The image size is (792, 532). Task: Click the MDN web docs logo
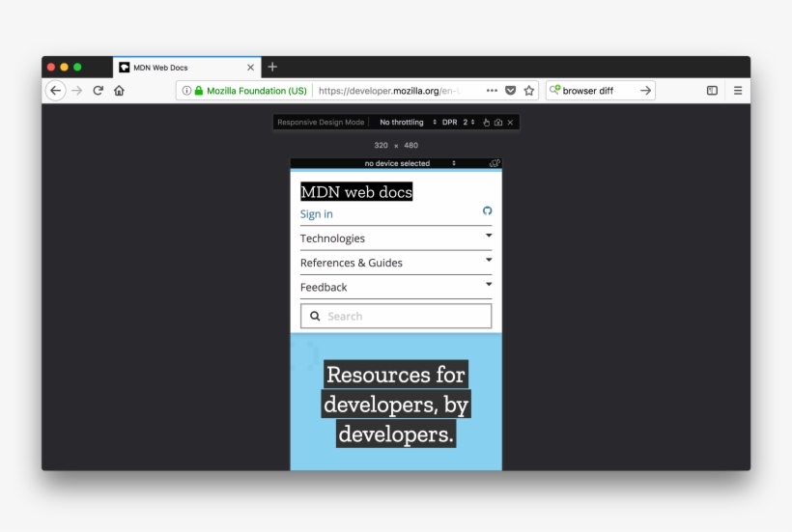click(x=356, y=192)
